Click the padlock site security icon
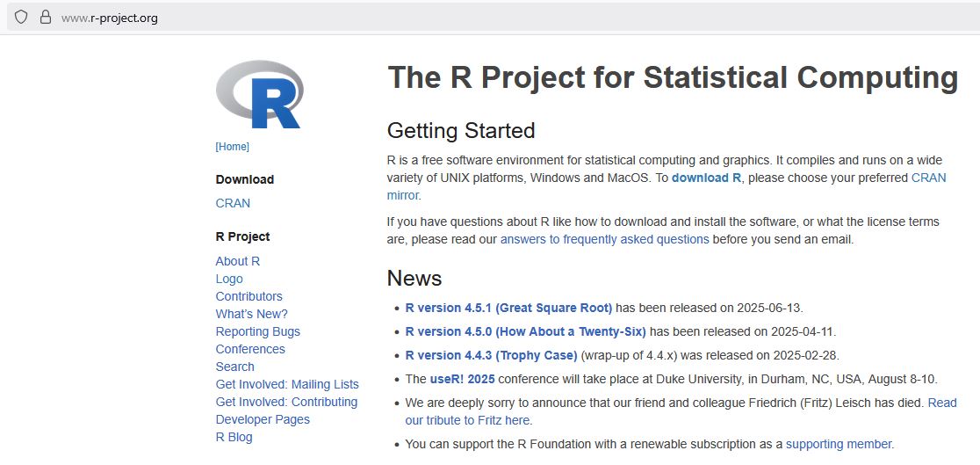Screen dimensions: 980x465 (x=45, y=18)
